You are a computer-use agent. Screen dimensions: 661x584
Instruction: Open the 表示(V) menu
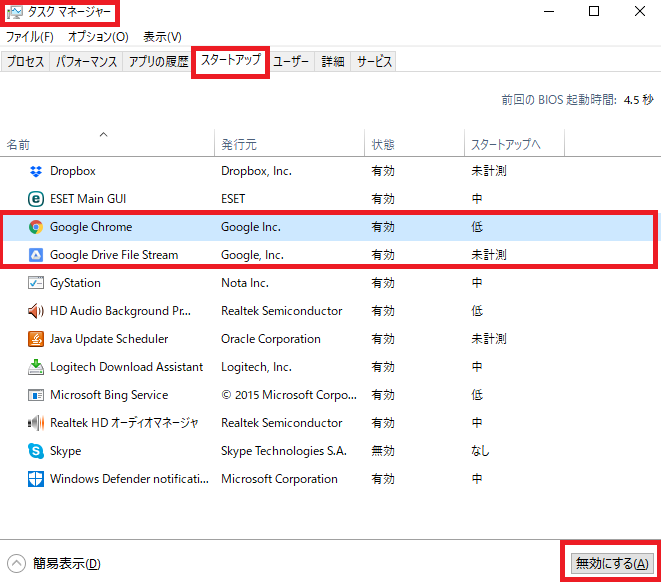pos(162,37)
